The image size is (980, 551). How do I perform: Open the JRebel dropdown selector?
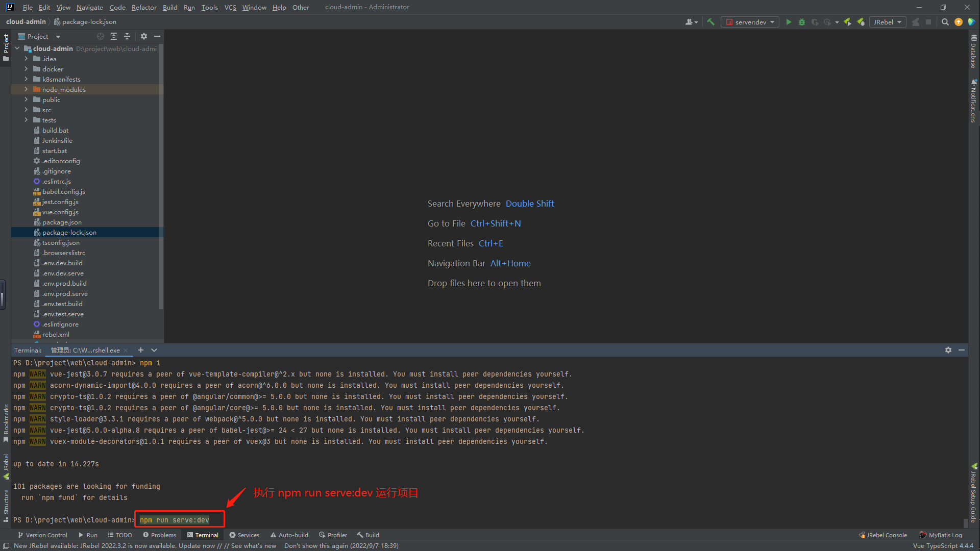[x=887, y=22]
